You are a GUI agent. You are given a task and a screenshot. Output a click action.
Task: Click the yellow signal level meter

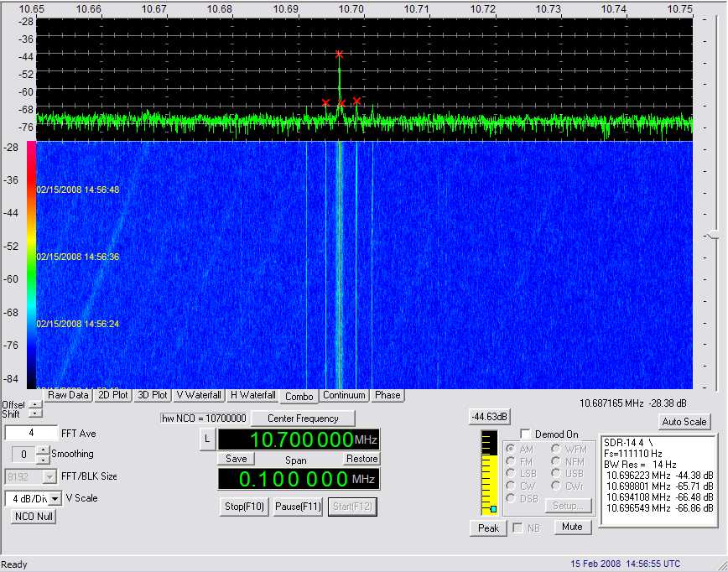[x=489, y=473]
